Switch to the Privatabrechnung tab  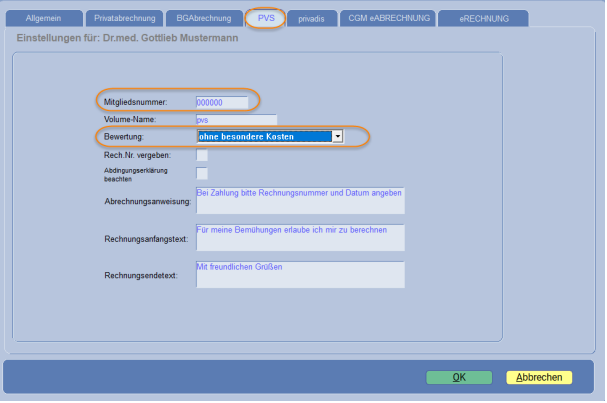(x=122, y=18)
